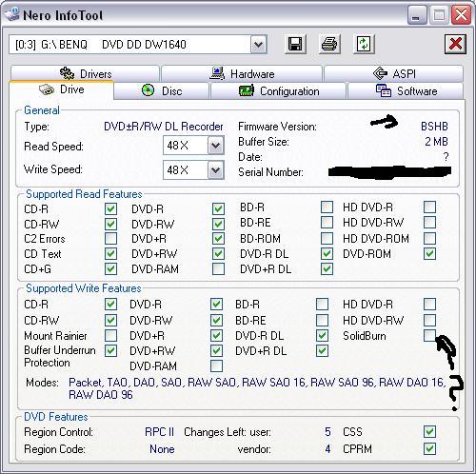
Task: Toggle Buffer Underrun Protection checkbox
Action: coord(110,350)
